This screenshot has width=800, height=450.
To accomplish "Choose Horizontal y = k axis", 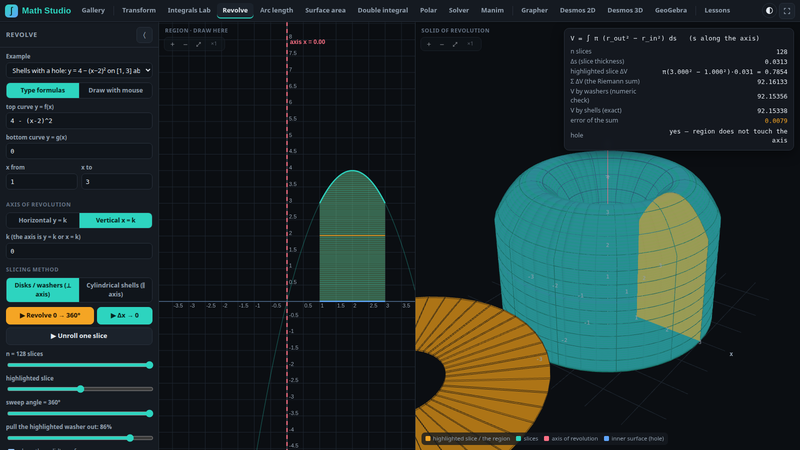I will (43, 220).
